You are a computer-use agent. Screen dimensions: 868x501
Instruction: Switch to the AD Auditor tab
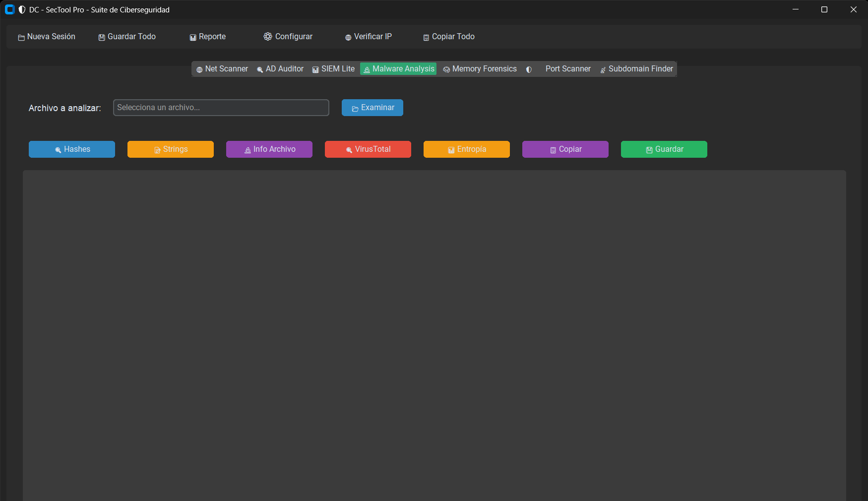click(280, 69)
